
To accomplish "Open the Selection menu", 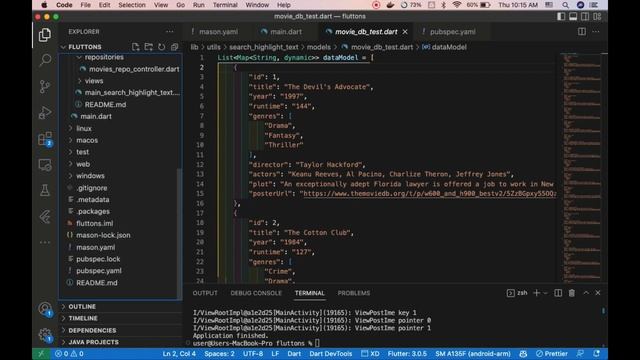I will click(131, 5).
